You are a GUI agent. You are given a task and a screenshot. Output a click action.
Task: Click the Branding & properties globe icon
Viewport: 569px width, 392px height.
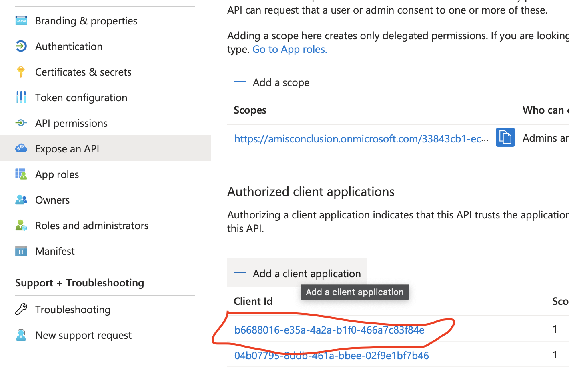[21, 20]
